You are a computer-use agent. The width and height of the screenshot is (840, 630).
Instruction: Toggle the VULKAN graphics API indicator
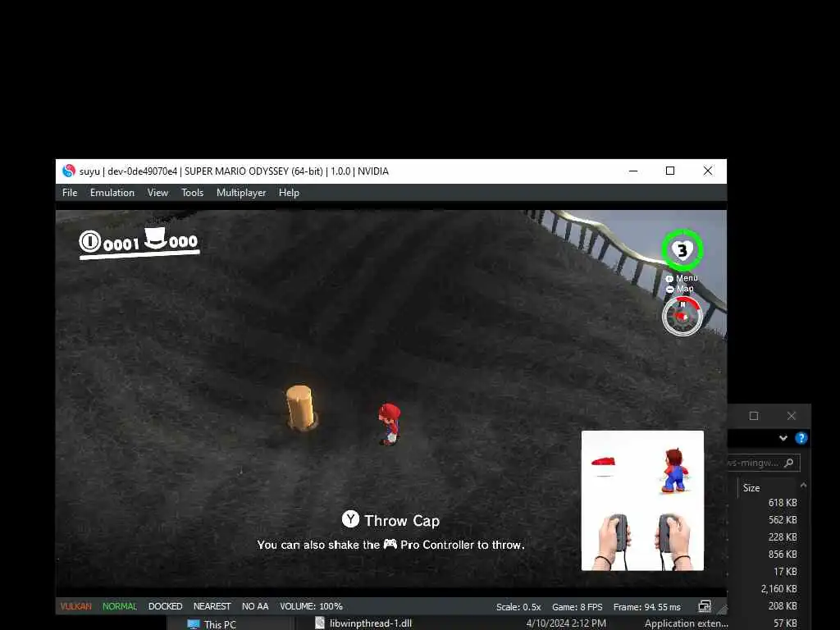tap(75, 606)
